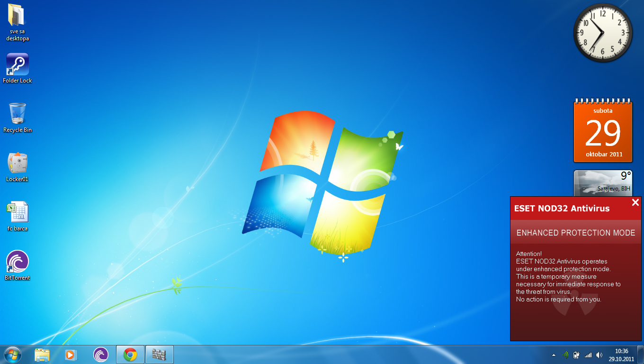
Task: Click the Show Desktop button at the taskbar edge
Action: tap(640, 355)
